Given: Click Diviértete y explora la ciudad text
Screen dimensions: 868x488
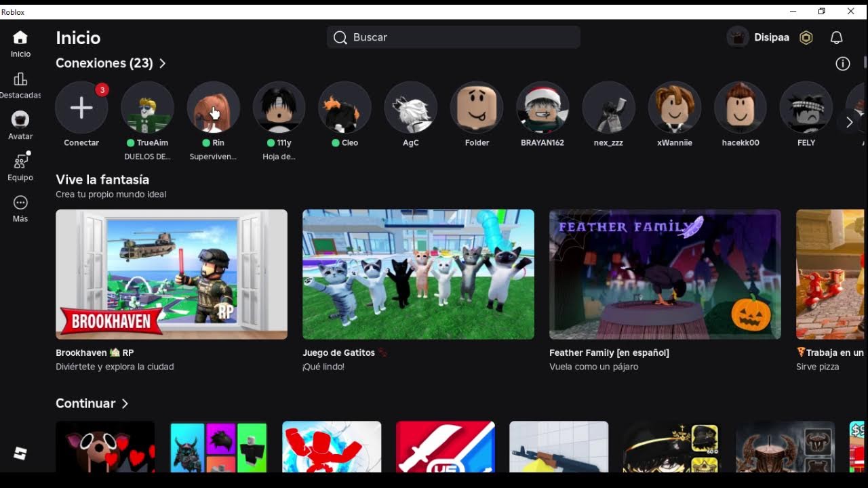Looking at the screenshot, I should (115, 367).
